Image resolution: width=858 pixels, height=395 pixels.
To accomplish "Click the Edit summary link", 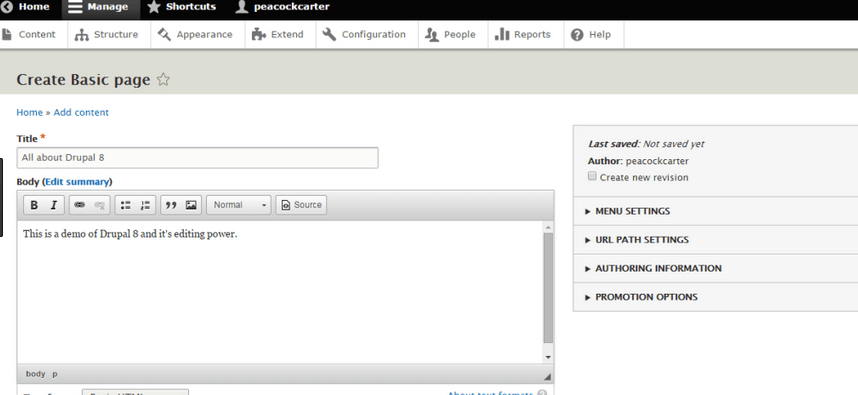I will 77,182.
